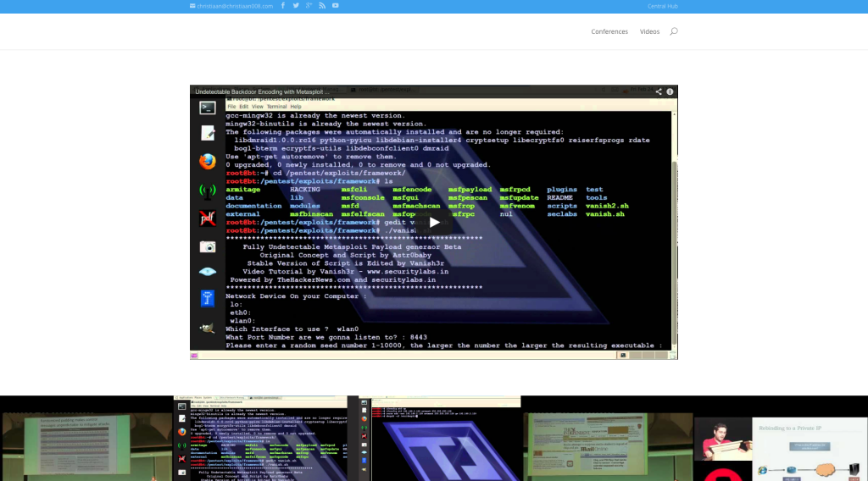The image size is (868, 481).
Task: Click the blue tower icon in sidebar
Action: pos(208,299)
